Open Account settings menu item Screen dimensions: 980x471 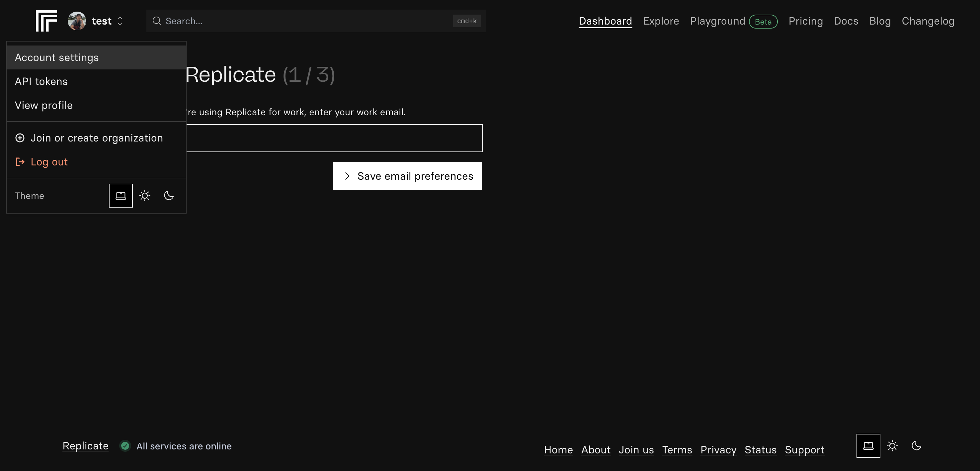[57, 57]
